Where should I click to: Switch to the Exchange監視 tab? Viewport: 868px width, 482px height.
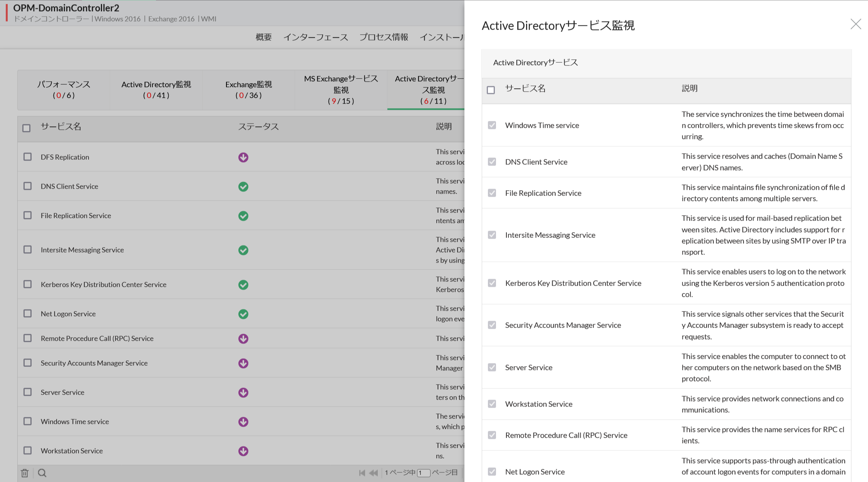[x=248, y=90]
